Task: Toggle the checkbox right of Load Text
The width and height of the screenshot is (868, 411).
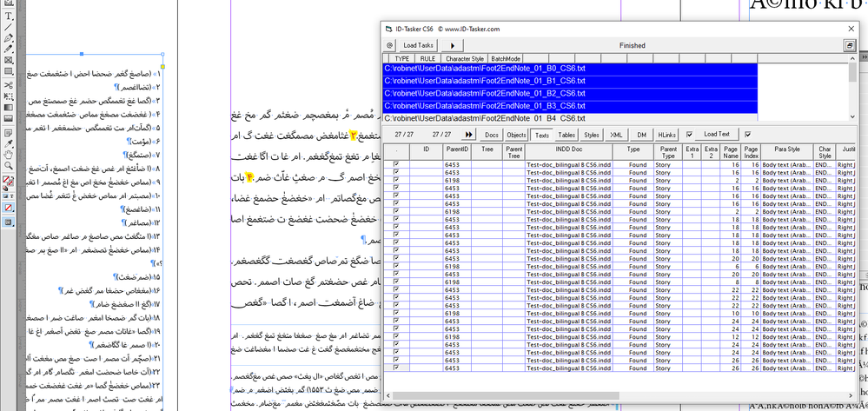Action: coord(748,134)
